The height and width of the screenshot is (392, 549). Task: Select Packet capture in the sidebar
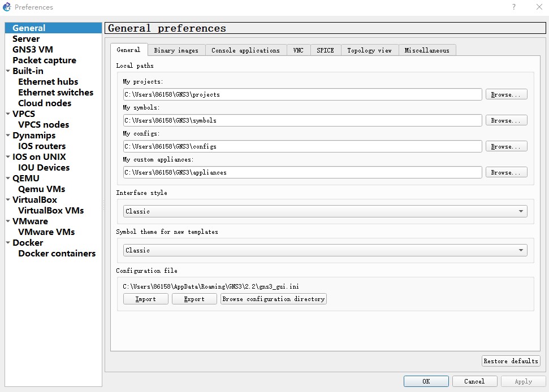(44, 60)
